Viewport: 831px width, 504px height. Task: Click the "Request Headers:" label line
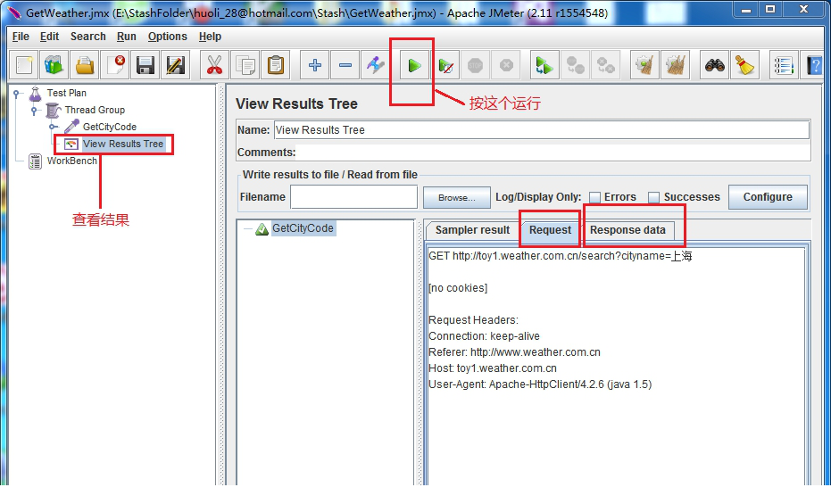coord(473,320)
